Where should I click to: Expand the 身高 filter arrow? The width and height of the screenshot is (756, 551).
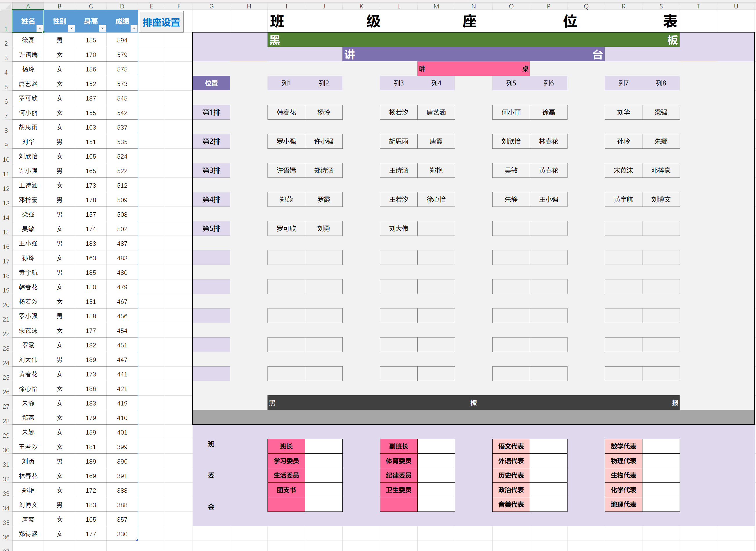pos(103,29)
